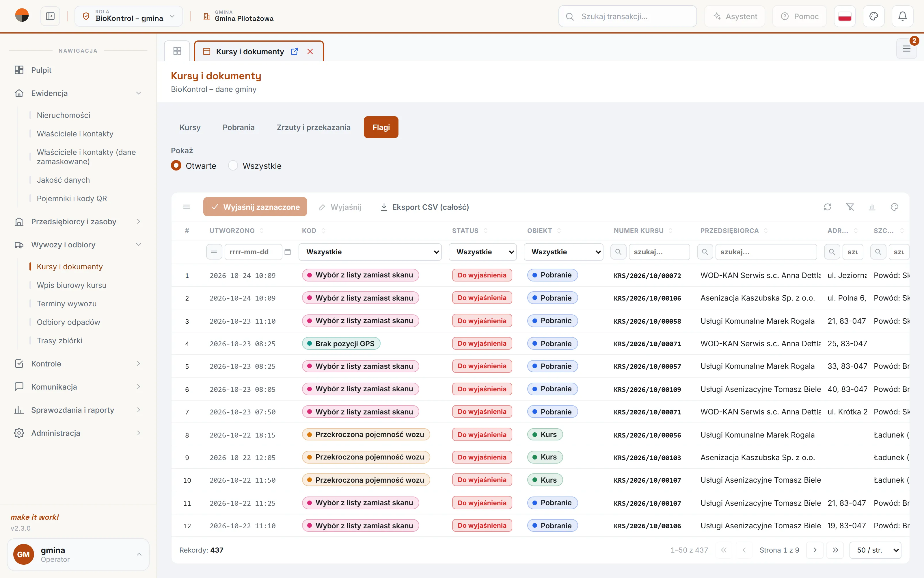Select the Flagi tab
This screenshot has width=924, height=578.
tap(381, 127)
